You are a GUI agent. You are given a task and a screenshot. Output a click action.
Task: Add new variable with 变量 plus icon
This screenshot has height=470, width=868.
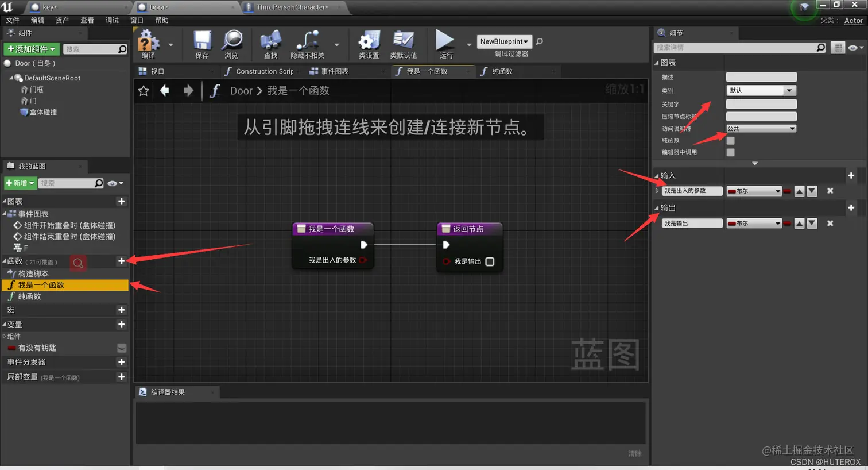121,324
